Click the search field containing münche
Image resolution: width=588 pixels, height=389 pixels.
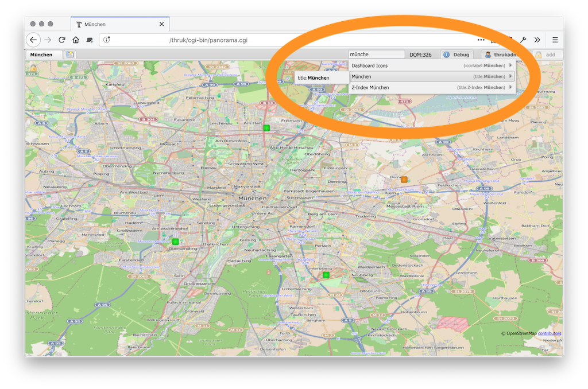[x=377, y=55]
